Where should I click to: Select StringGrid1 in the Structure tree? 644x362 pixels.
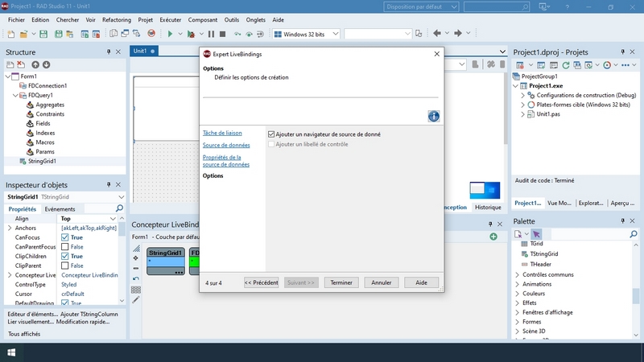pyautogui.click(x=47, y=162)
